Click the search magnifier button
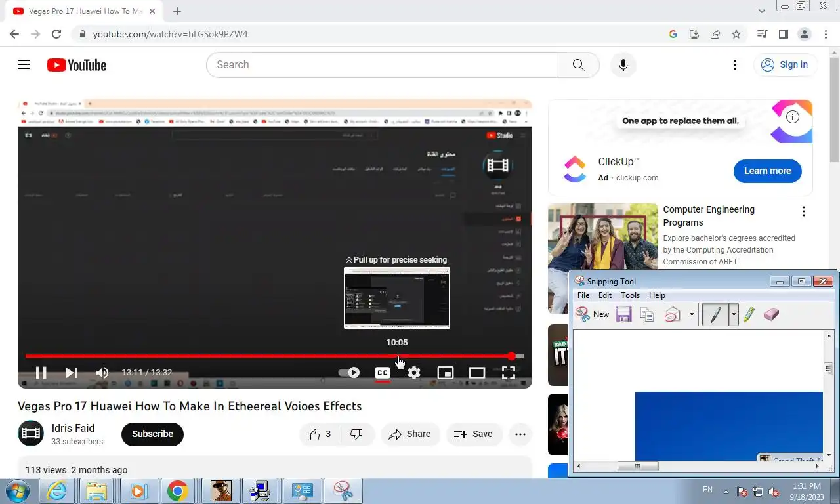Screen dimensions: 840x504 pos(578,65)
